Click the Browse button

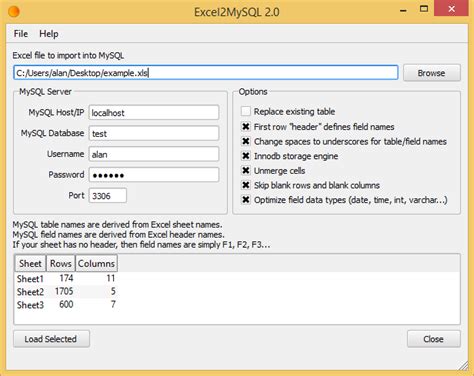coord(432,73)
